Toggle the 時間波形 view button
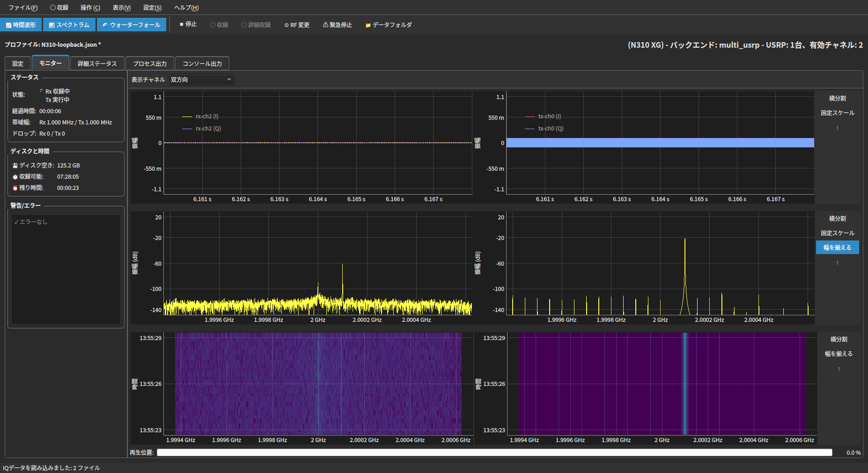The width and height of the screenshot is (868, 473). click(x=21, y=25)
